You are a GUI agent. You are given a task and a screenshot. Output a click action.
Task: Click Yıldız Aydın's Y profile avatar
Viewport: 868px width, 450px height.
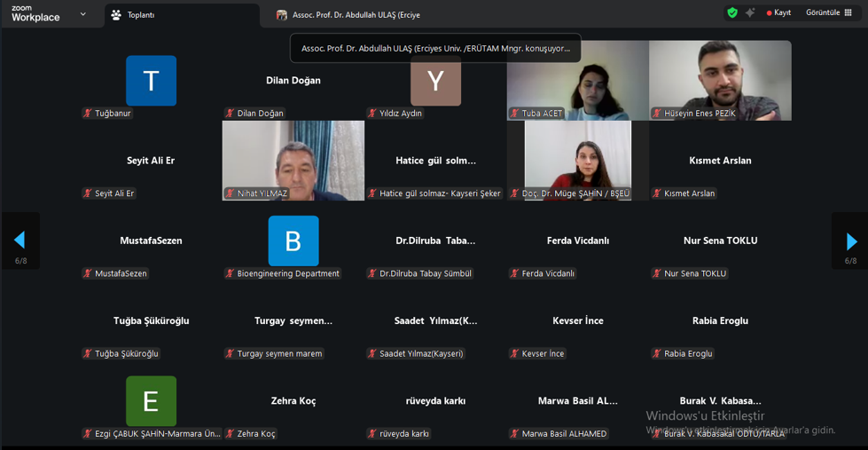(x=435, y=82)
